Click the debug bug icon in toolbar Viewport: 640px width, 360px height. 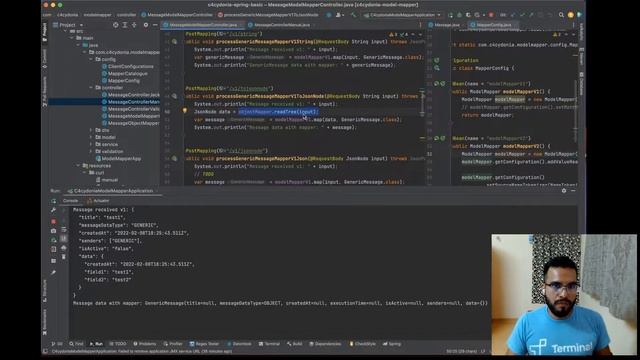[x=459, y=15]
